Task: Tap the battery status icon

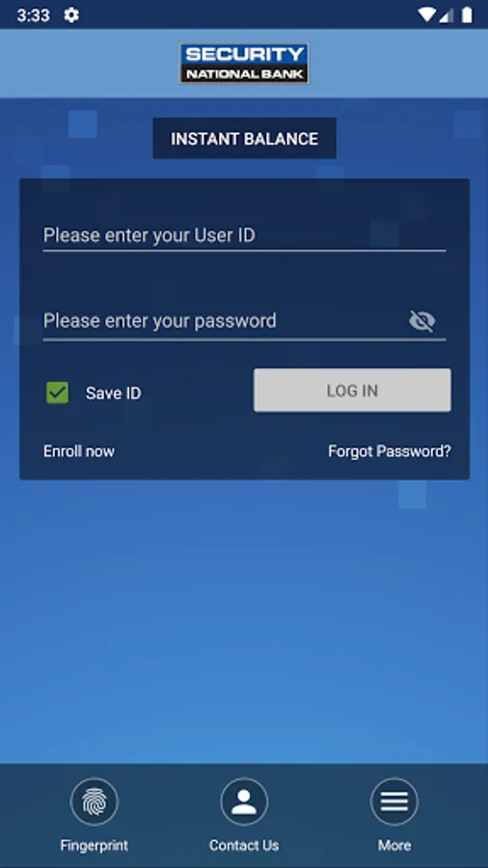Action: pyautogui.click(x=467, y=14)
